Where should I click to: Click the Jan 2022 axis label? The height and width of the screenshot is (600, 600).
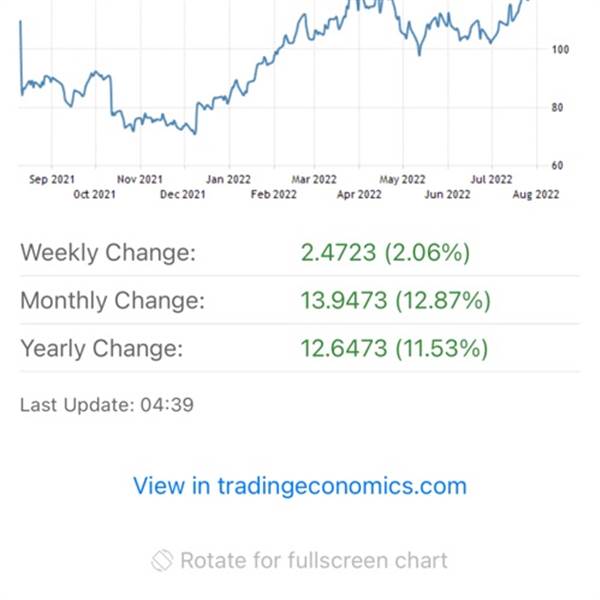click(x=228, y=179)
